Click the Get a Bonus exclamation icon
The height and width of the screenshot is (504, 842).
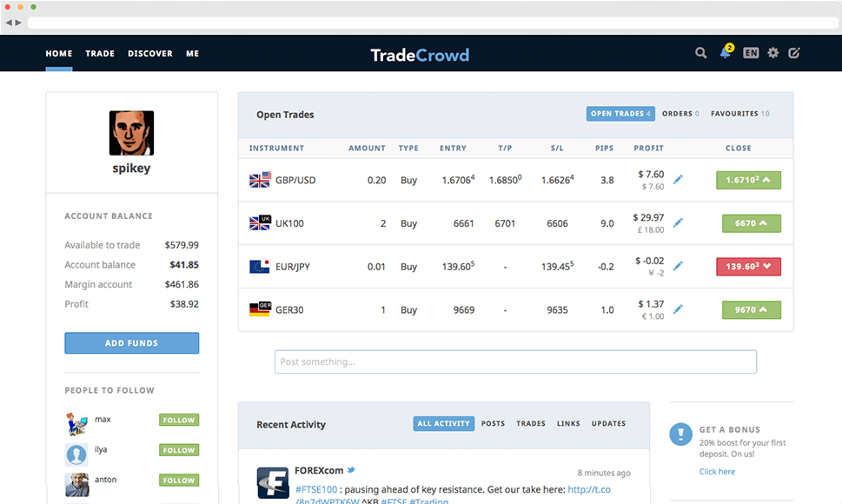pos(681,434)
